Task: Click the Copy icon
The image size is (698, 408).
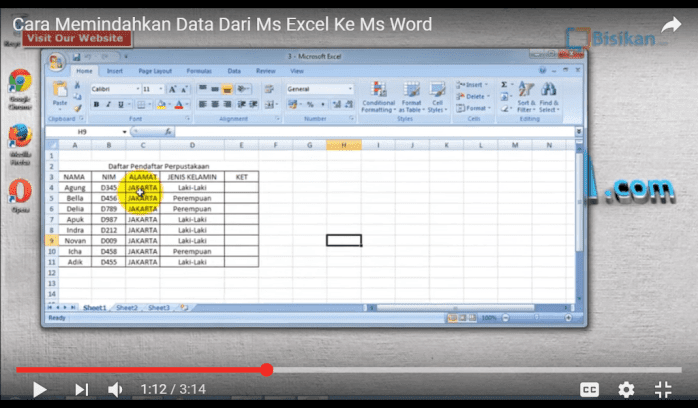Action: tap(77, 96)
